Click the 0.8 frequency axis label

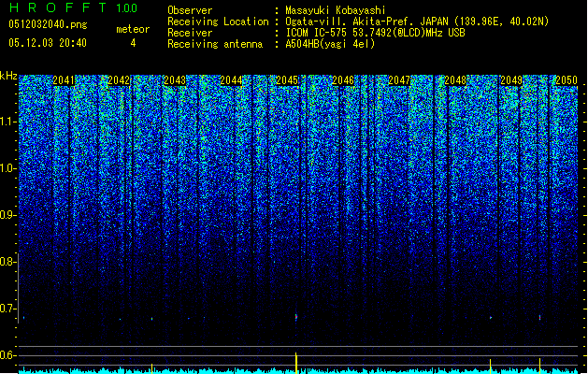tap(7, 262)
